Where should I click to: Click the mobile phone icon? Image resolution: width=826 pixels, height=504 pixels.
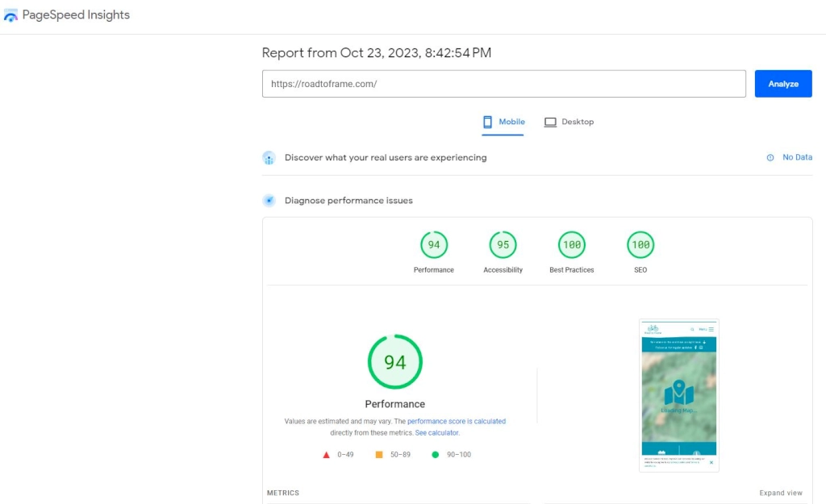(487, 123)
